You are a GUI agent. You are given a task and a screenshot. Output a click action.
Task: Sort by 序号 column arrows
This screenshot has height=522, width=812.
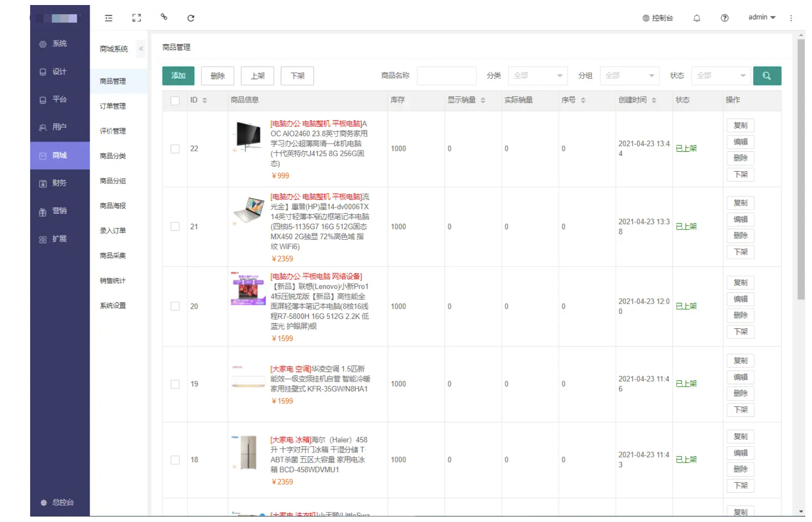click(583, 100)
